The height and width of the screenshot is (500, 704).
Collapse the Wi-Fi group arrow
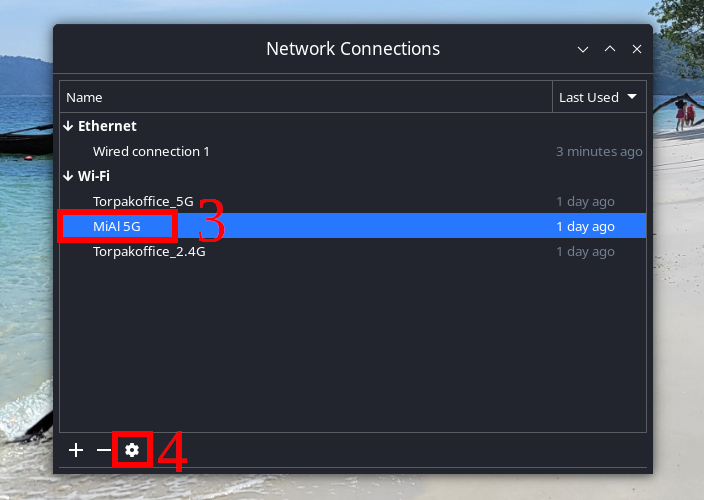pyautogui.click(x=68, y=176)
